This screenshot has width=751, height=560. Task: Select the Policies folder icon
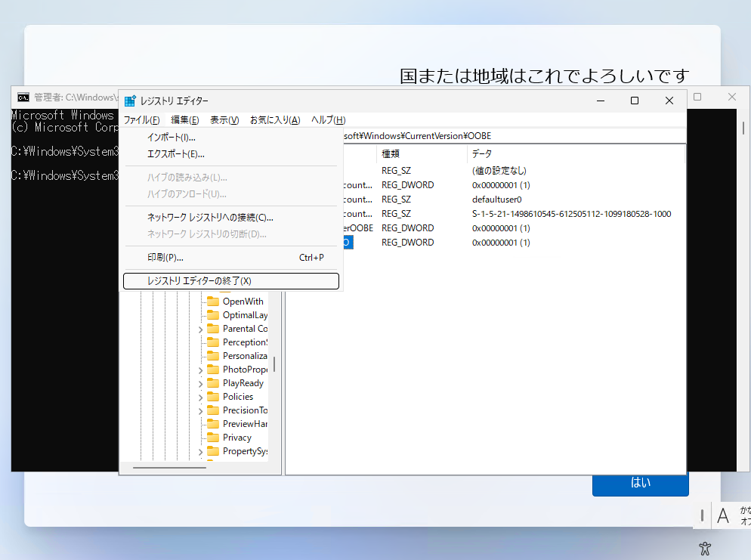(213, 397)
